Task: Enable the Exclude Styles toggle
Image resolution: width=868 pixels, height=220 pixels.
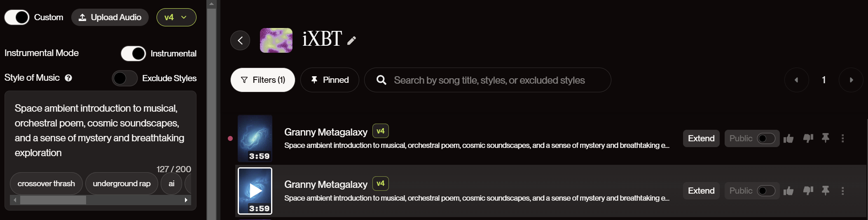Action: click(x=125, y=78)
